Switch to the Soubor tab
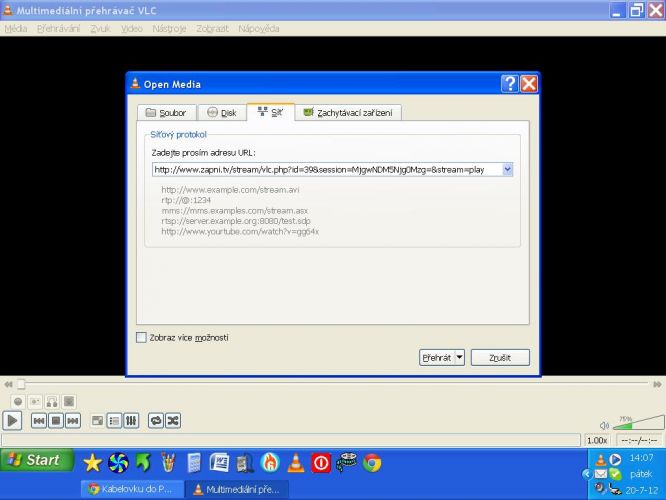The width and height of the screenshot is (666, 500). tap(166, 113)
